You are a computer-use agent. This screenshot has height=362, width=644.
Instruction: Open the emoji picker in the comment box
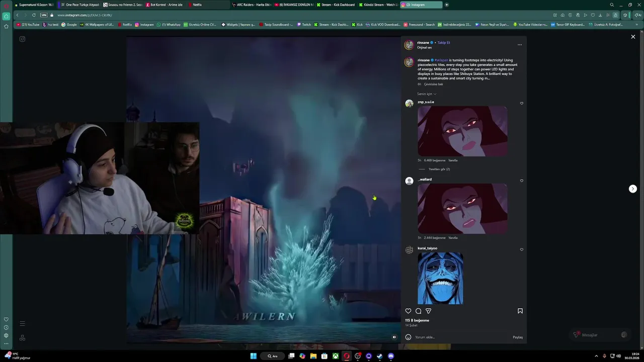tap(408, 337)
